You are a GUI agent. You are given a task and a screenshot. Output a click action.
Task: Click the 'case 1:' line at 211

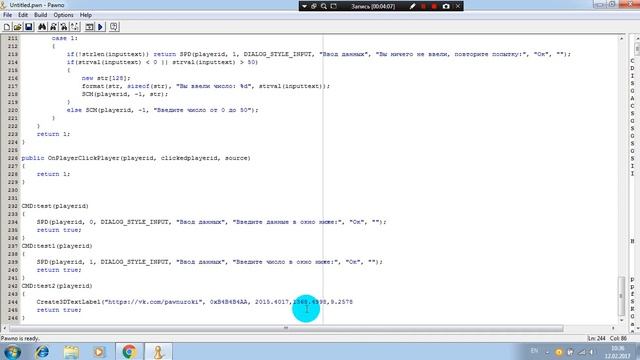(64, 38)
